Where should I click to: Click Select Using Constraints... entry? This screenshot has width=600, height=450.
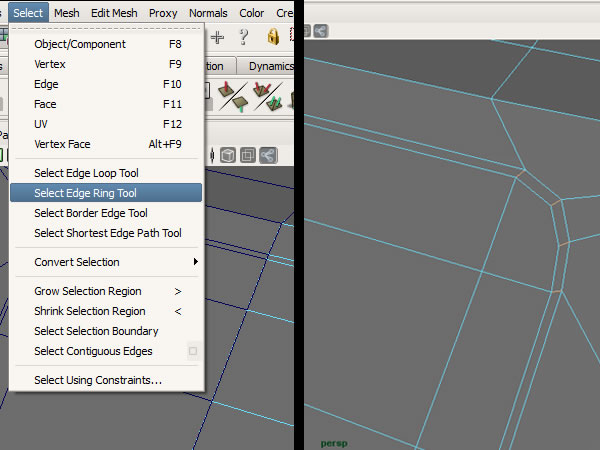(x=98, y=380)
